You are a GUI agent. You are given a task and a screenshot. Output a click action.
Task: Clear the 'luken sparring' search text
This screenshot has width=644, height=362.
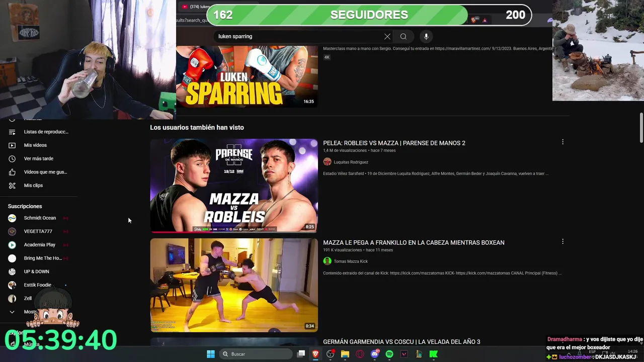[x=387, y=36]
